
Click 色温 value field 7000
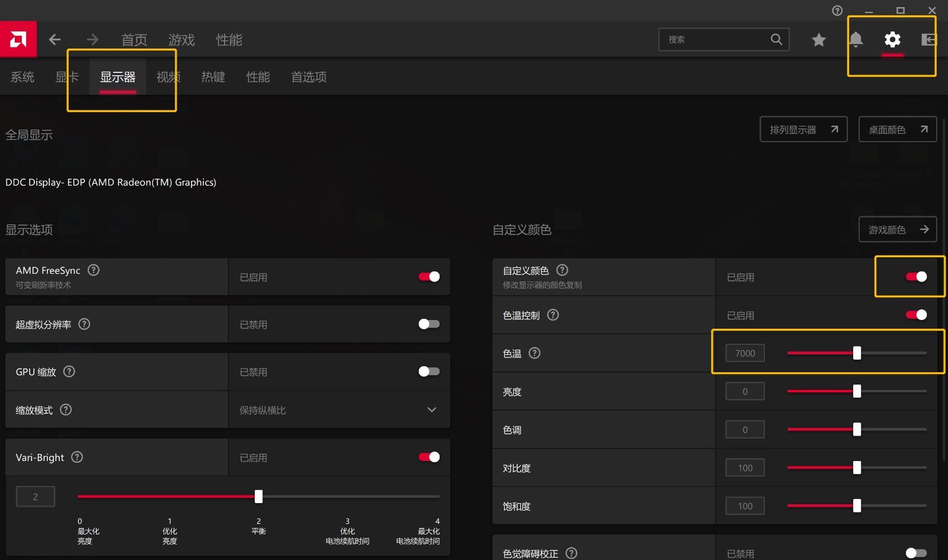coord(745,353)
